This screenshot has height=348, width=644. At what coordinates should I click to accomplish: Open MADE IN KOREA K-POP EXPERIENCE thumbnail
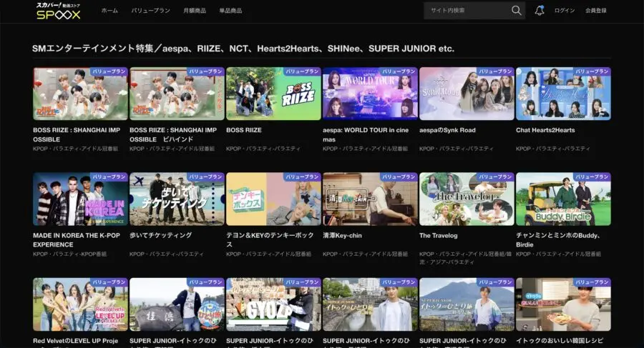[x=80, y=199]
